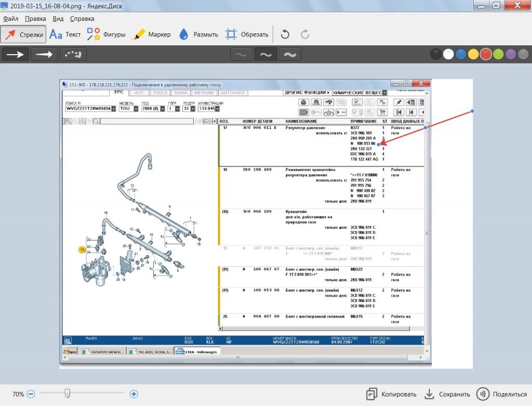Image resolution: width=532 pixels, height=406 pixels.
Task: Click part number 2K0 198 469 in the image
Action: [x=257, y=169]
